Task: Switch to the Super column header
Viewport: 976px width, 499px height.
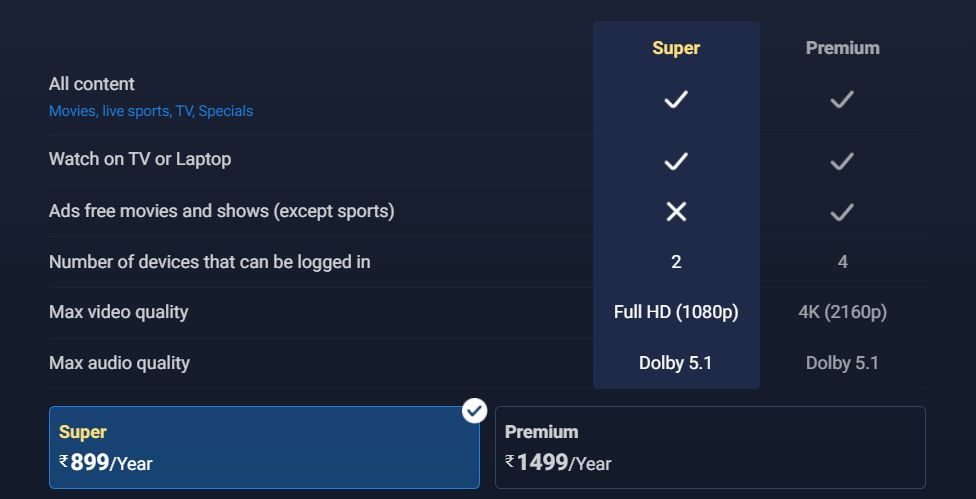Action: coord(676,48)
